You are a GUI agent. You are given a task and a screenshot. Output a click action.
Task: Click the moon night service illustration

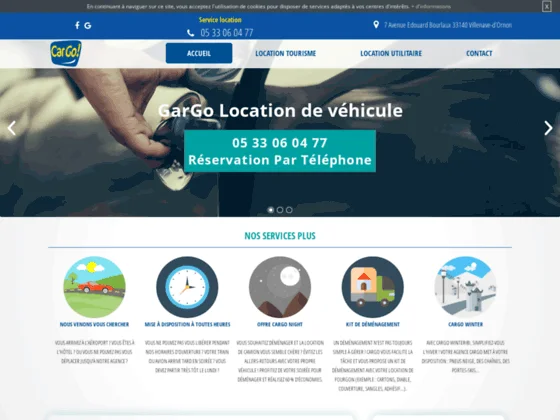pyautogui.click(x=280, y=287)
